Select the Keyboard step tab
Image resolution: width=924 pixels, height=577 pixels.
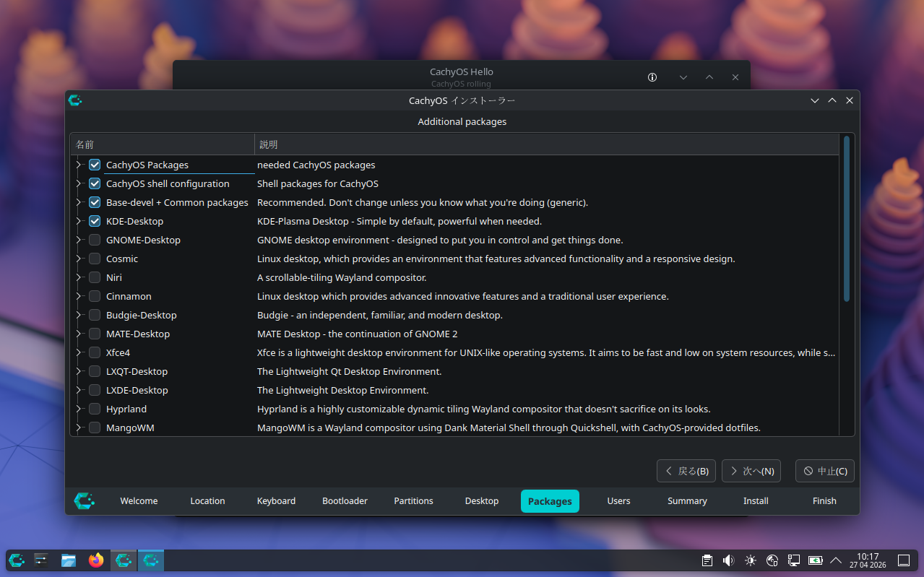[x=276, y=500]
